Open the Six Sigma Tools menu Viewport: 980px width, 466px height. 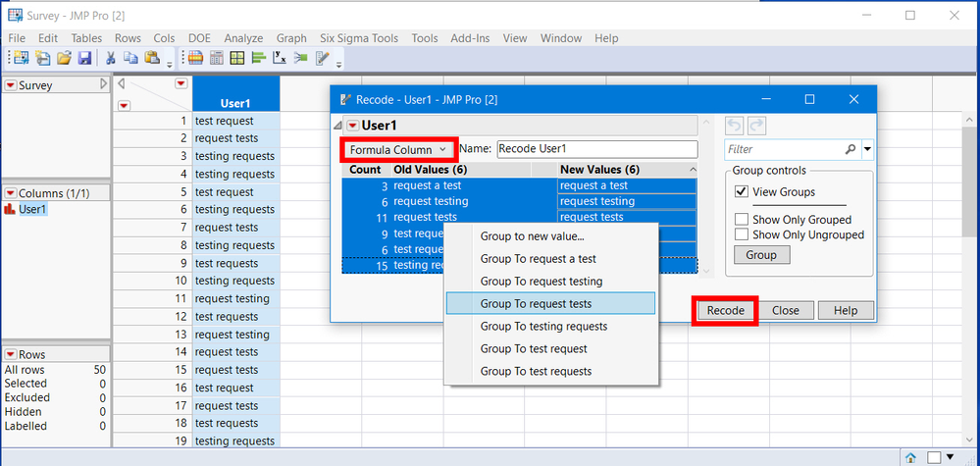pyautogui.click(x=359, y=38)
